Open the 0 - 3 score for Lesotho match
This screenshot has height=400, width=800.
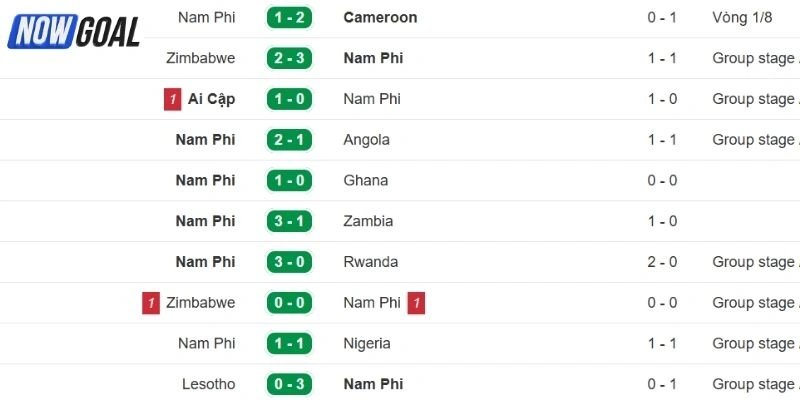tap(290, 384)
